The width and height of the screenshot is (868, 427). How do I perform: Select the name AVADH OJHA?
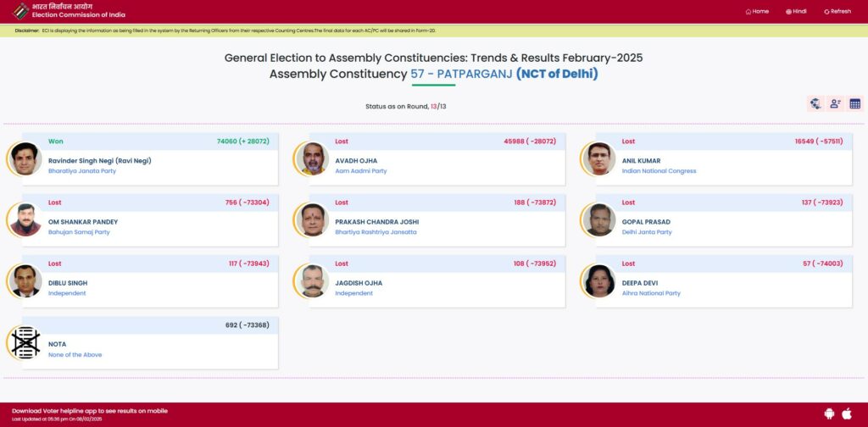[356, 161]
